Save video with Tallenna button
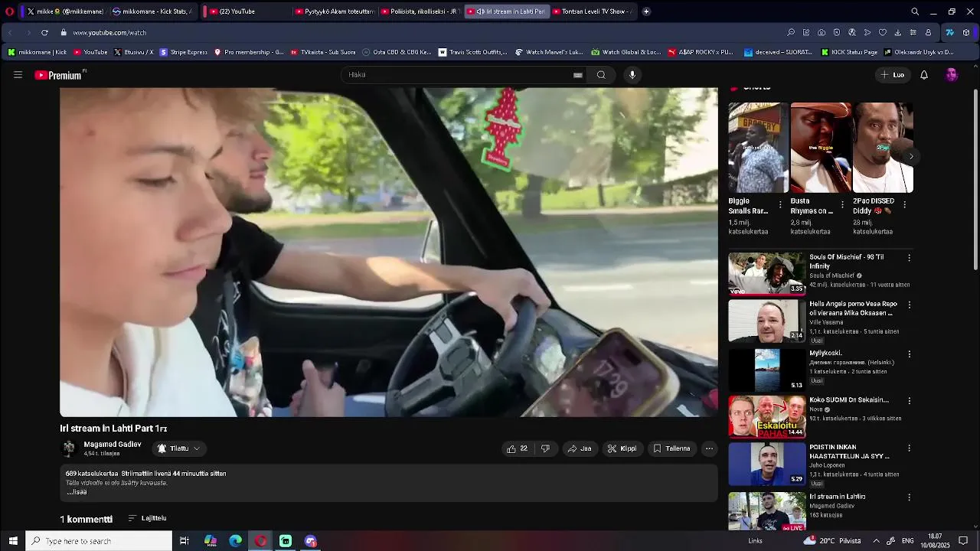980x551 pixels. [671, 448]
